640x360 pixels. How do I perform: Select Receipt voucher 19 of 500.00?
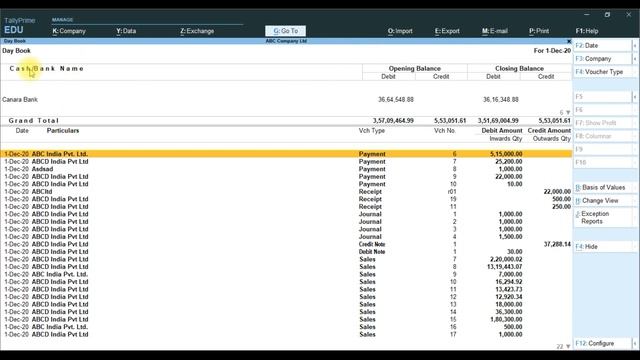pyautogui.click(x=286, y=199)
